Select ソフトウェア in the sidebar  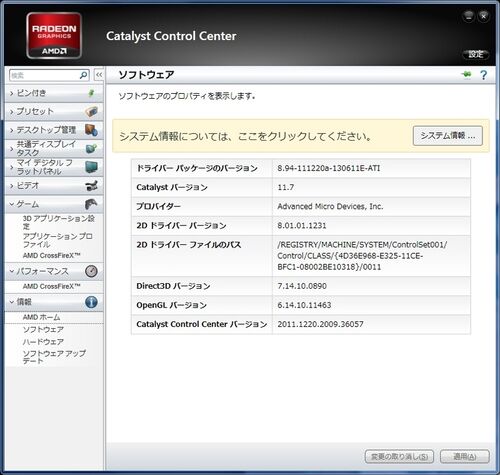tap(43, 329)
